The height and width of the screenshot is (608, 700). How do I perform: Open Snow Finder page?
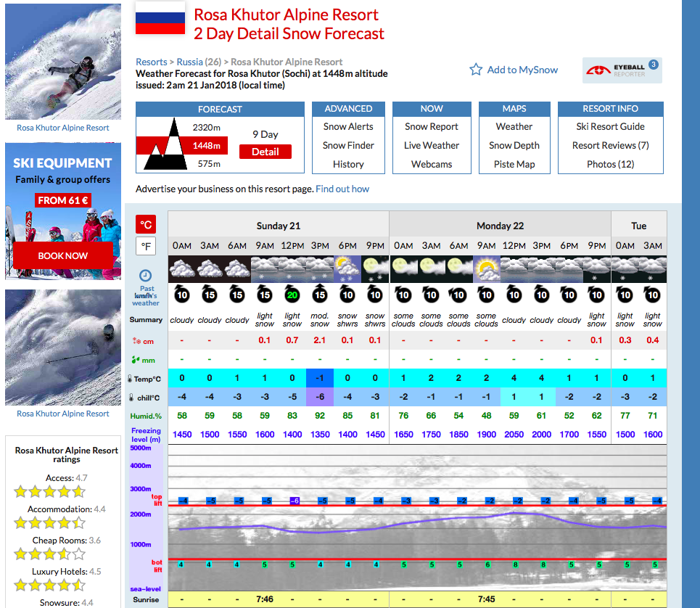[348, 146]
